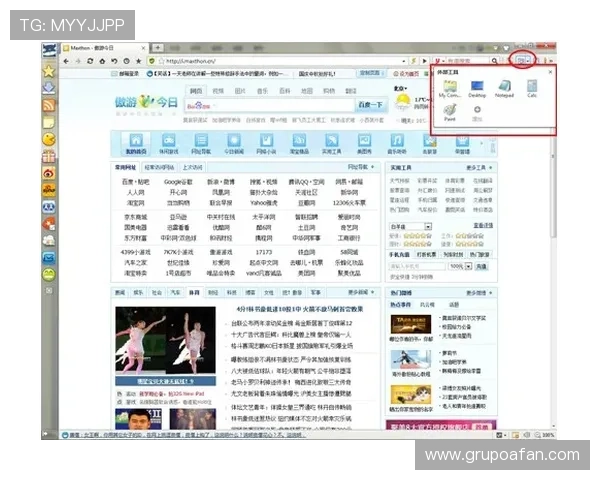This screenshot has width=600, height=480.
Task: Expand 更多新闻 dropdown in news section
Action: coord(361,292)
